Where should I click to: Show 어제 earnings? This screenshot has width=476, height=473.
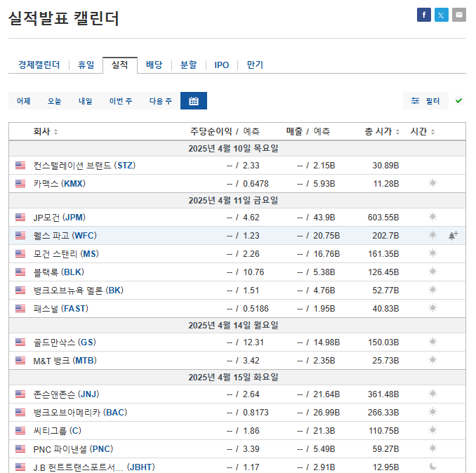pos(24,101)
